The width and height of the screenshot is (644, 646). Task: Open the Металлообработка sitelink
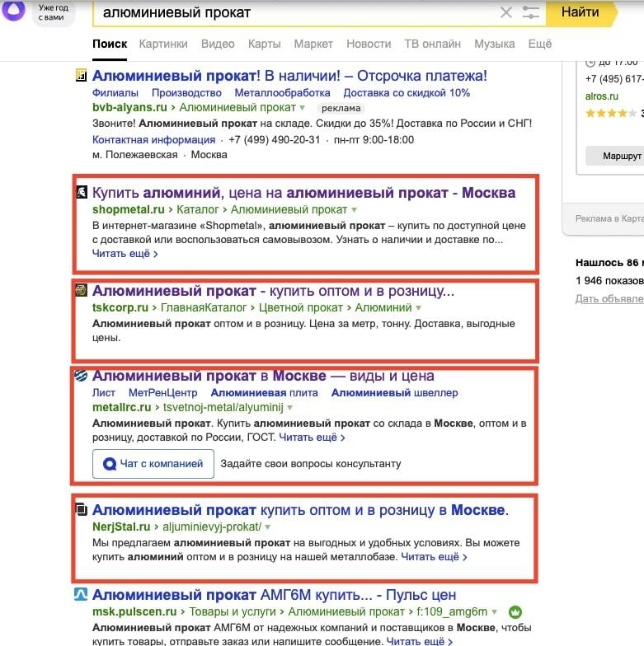click(282, 92)
